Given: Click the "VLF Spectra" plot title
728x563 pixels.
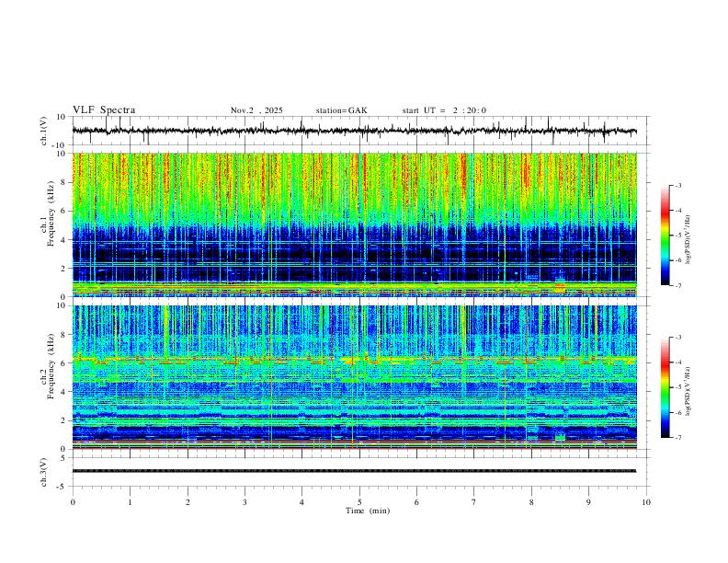Looking at the screenshot, I should click(x=104, y=110).
